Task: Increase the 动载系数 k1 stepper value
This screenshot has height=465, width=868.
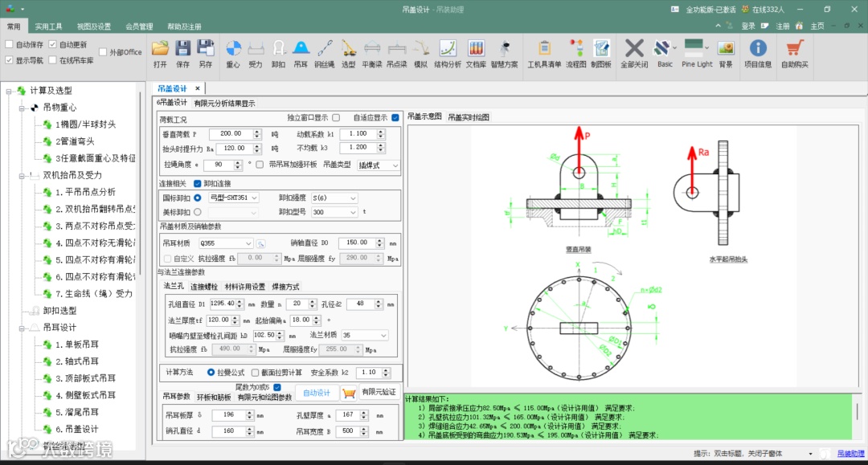Action: [x=381, y=132]
